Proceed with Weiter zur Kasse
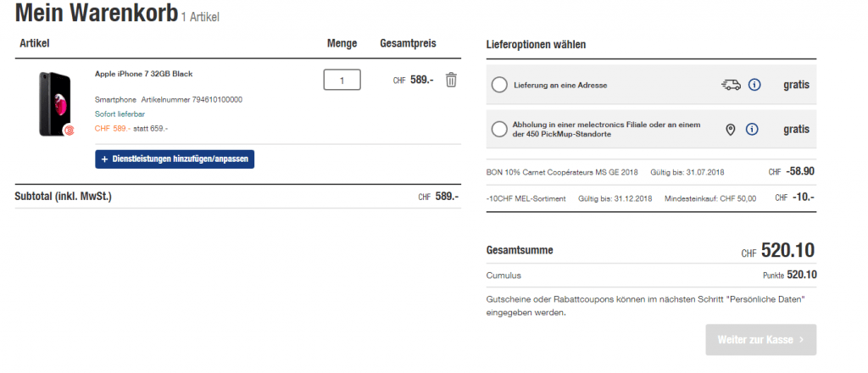This screenshot has height=373, width=868. (x=760, y=340)
